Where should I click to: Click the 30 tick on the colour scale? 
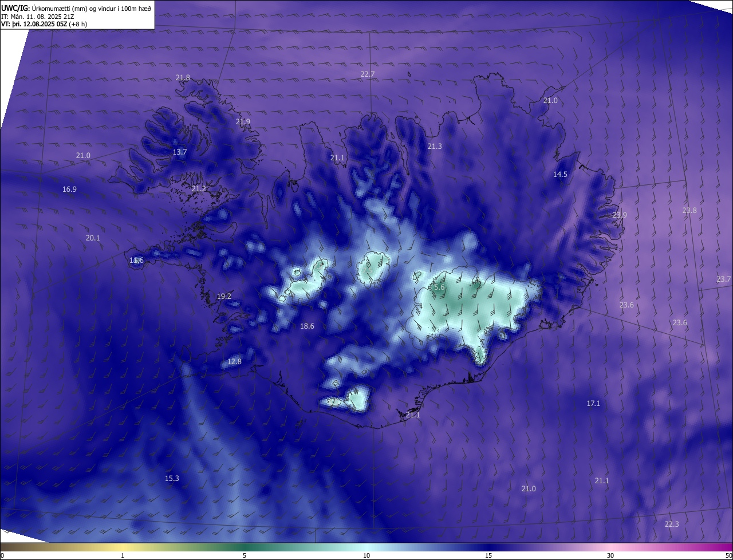coord(610,555)
